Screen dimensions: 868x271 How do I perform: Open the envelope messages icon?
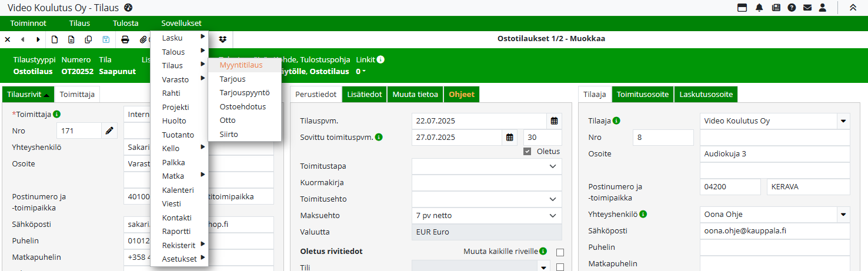807,8
